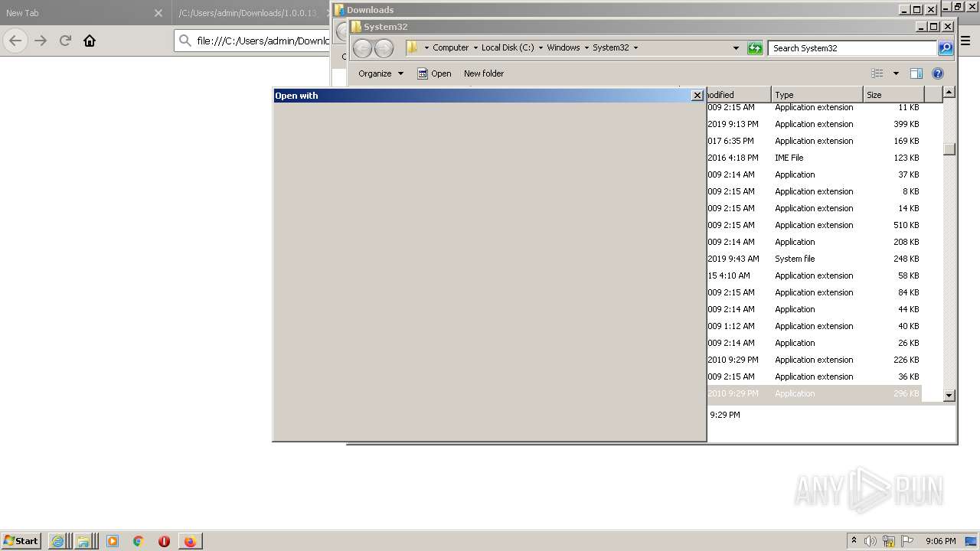Open Internet Explorer from the taskbar
The image size is (980, 551).
click(57, 541)
